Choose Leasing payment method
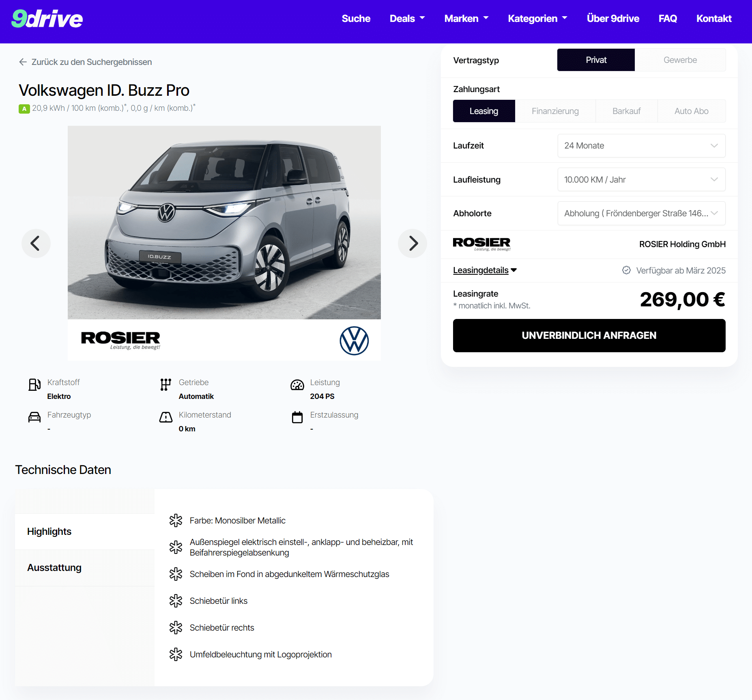The image size is (752, 700). (x=484, y=111)
